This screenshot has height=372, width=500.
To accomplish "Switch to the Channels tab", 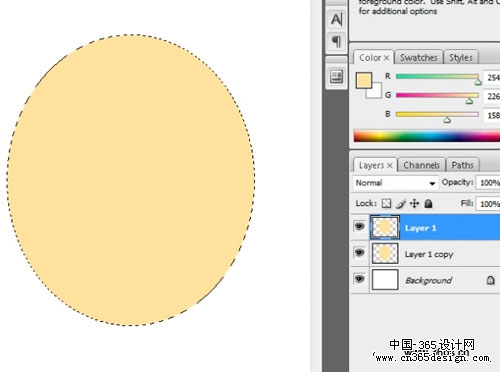I will click(x=422, y=165).
